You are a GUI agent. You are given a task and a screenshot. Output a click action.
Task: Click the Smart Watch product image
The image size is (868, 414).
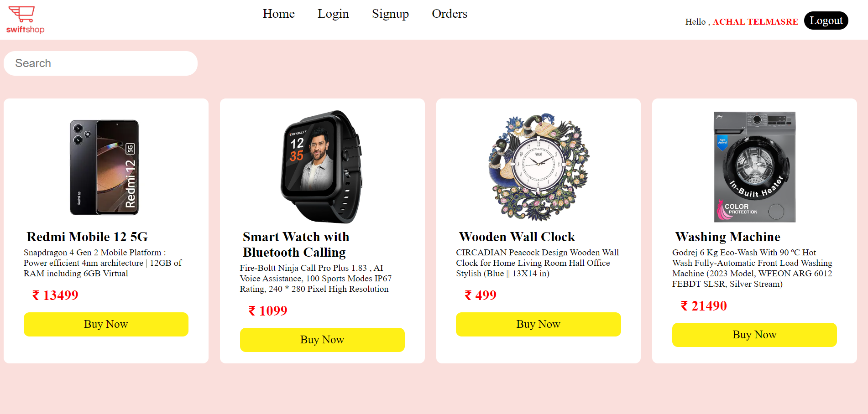pos(322,167)
